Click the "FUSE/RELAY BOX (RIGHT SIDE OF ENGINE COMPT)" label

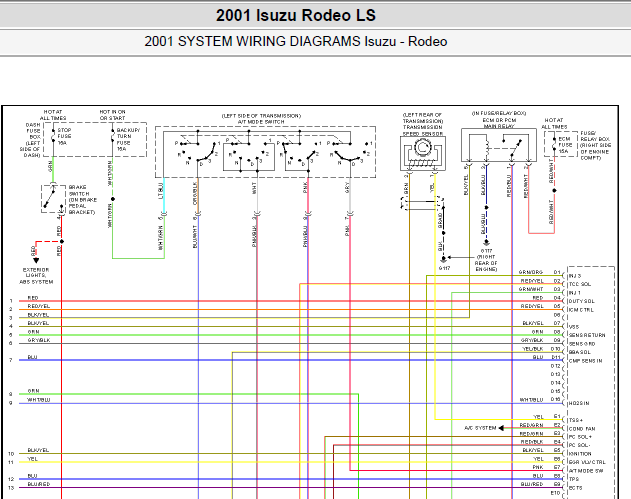tap(596, 145)
